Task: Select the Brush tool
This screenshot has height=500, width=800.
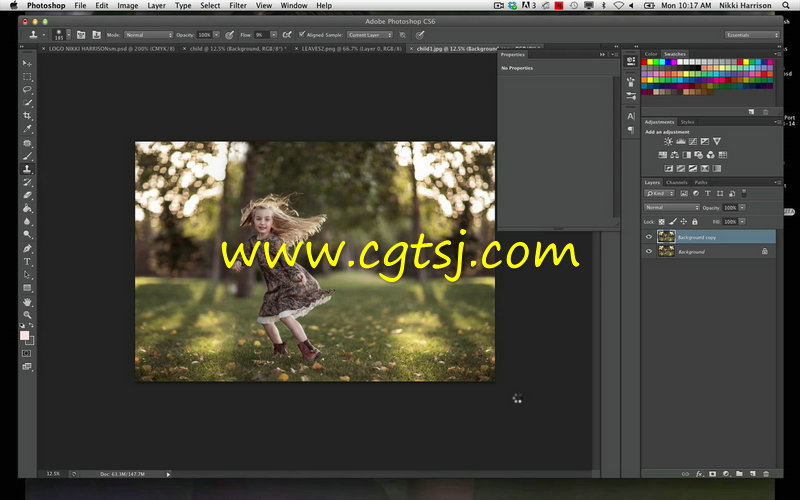Action: click(27, 156)
